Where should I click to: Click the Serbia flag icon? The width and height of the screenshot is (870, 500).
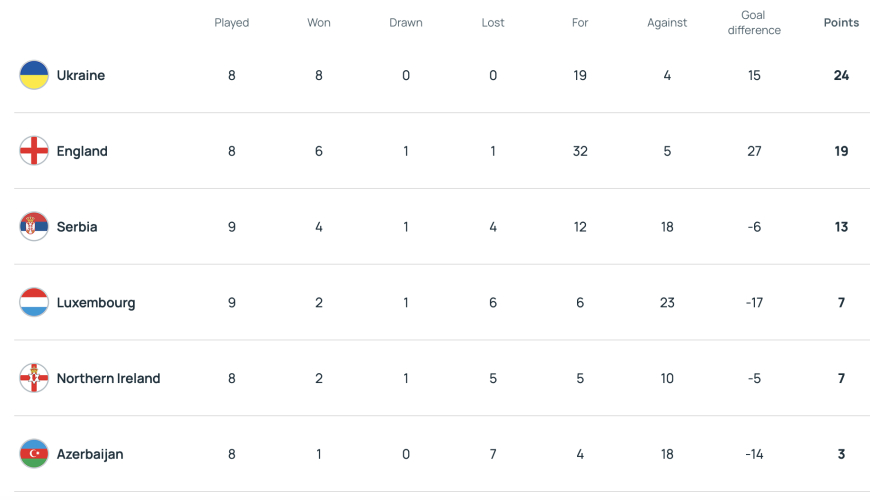34,226
